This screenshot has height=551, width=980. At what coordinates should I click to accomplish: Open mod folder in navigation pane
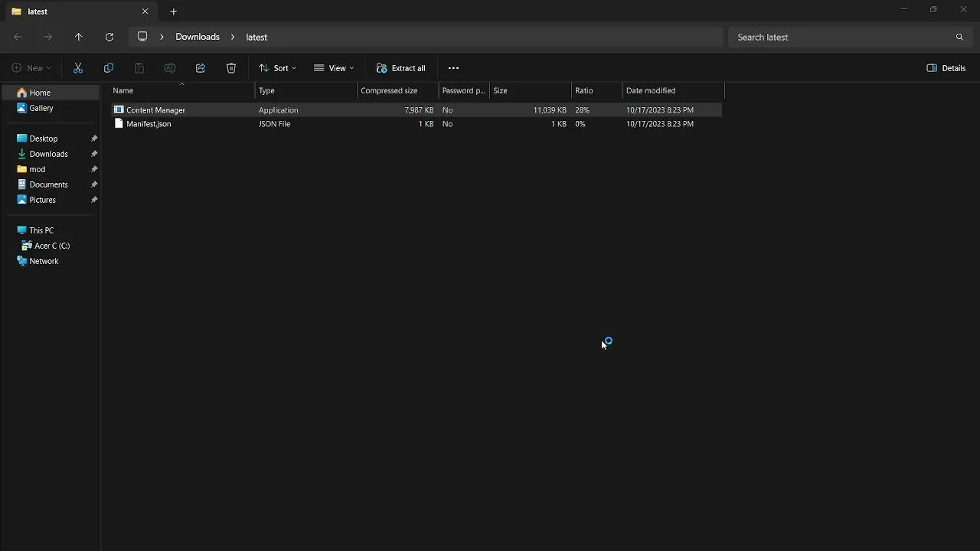[38, 169]
